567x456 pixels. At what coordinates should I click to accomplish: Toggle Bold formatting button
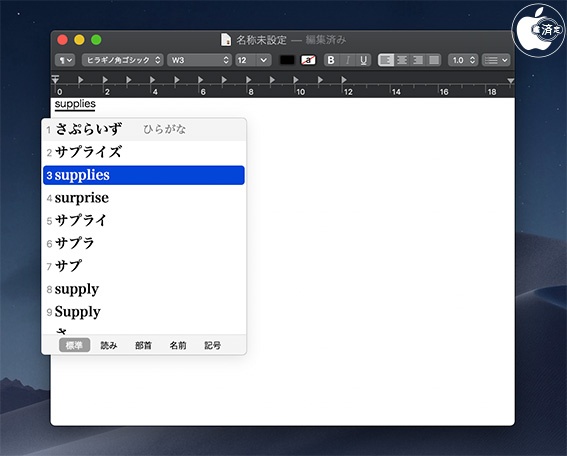click(x=331, y=60)
